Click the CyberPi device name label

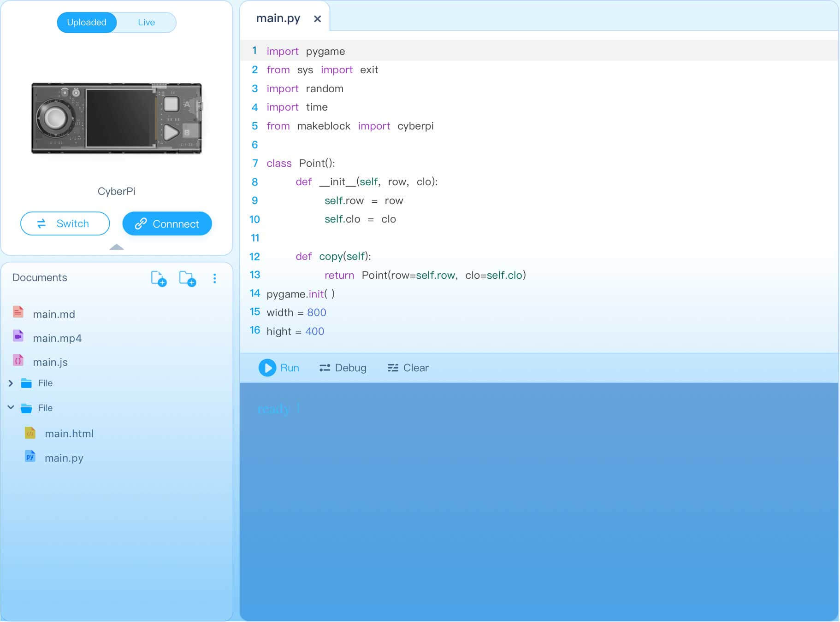coord(117,191)
